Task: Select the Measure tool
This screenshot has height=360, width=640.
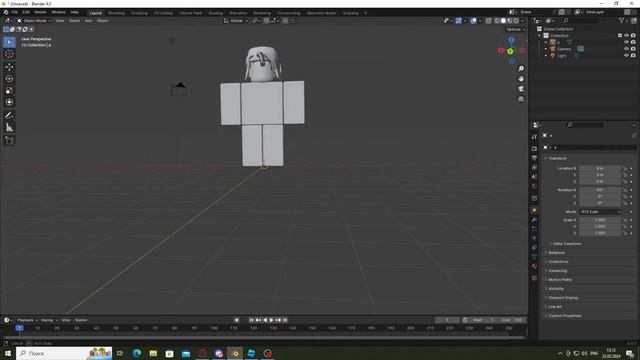Action: [9, 128]
